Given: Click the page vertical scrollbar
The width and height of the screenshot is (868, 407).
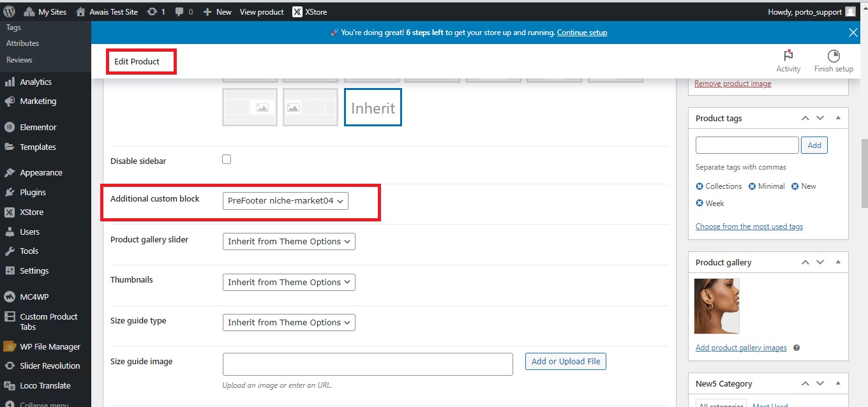Looking at the screenshot, I should [x=864, y=172].
